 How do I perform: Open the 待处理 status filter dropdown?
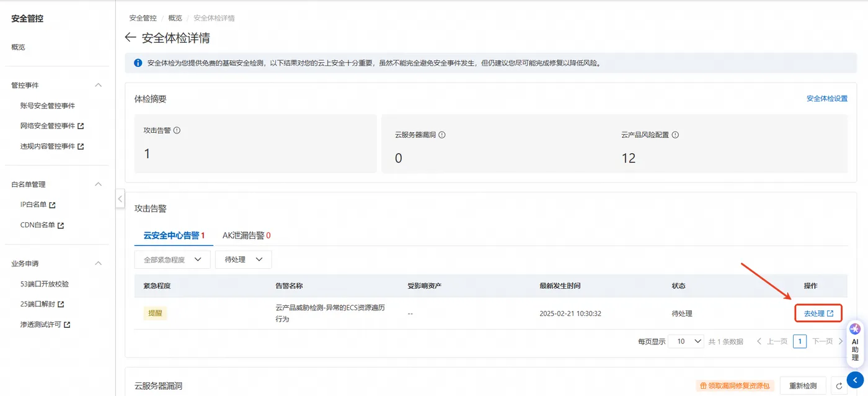[x=243, y=259]
